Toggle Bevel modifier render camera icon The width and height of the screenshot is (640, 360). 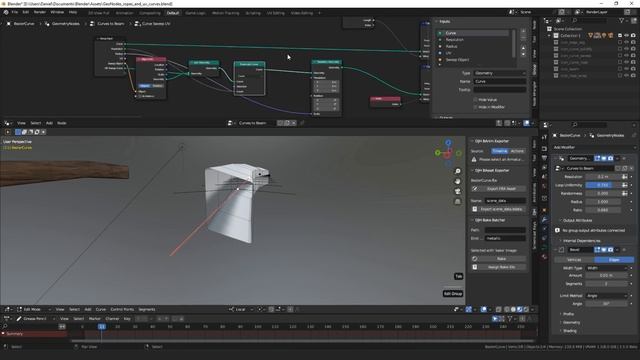point(611,249)
